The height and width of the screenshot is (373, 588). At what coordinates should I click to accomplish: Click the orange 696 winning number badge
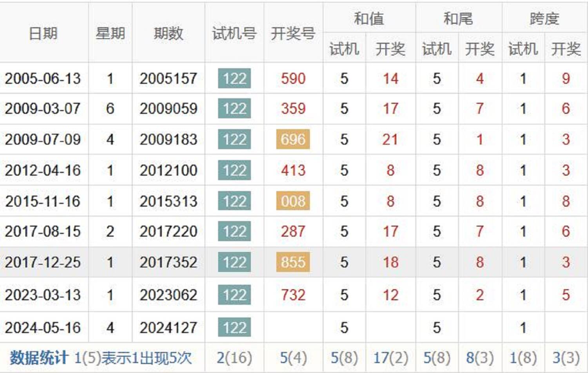click(293, 139)
